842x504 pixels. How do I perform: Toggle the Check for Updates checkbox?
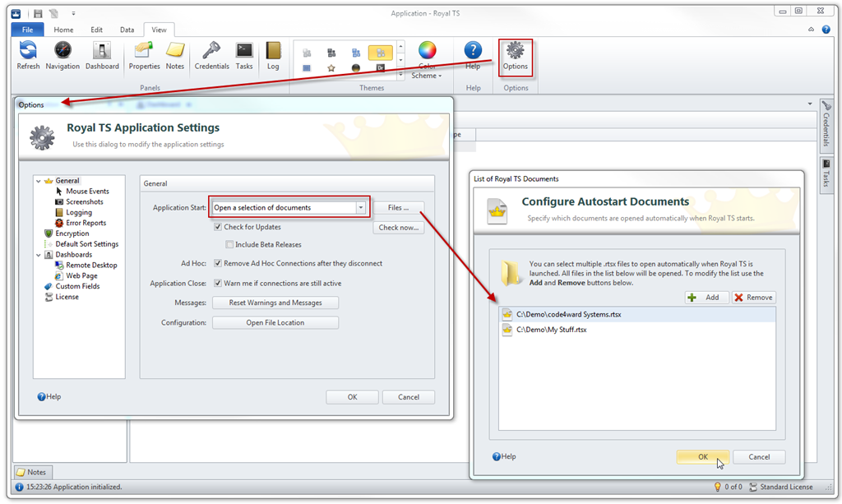pyautogui.click(x=217, y=227)
